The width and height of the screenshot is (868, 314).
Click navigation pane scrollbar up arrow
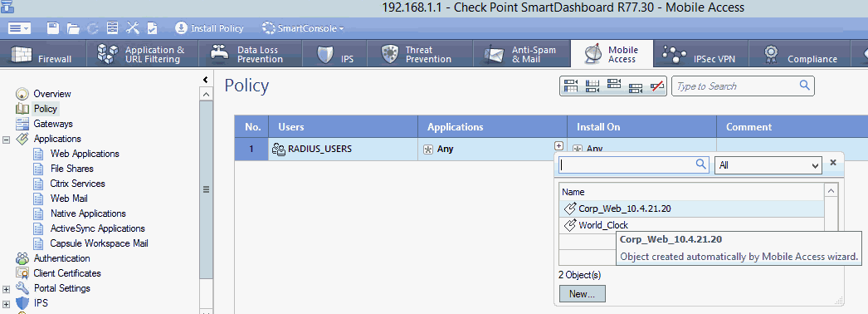(x=205, y=94)
